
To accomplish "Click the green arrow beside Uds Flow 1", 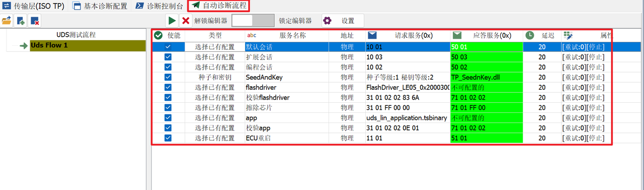I will (x=23, y=46).
